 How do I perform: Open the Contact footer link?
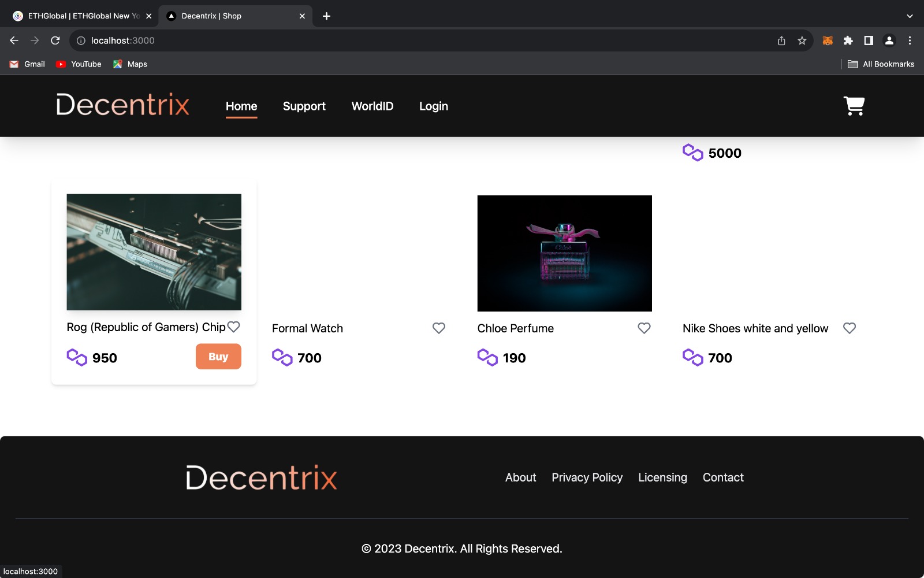pyautogui.click(x=723, y=477)
